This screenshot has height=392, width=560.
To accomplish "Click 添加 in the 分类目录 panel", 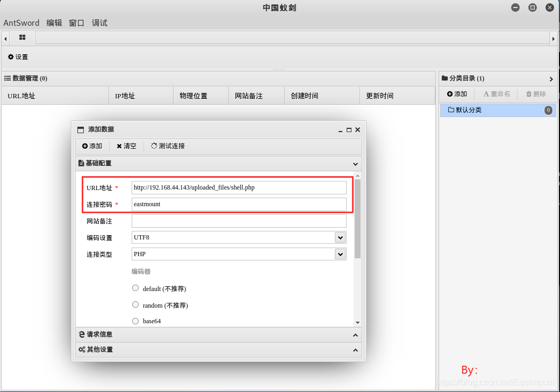I will pos(457,94).
